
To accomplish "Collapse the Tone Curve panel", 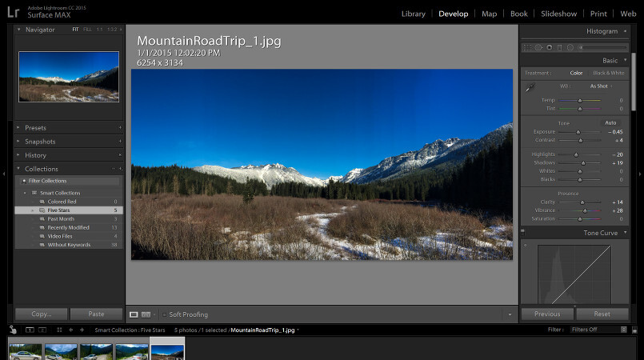I will click(625, 233).
